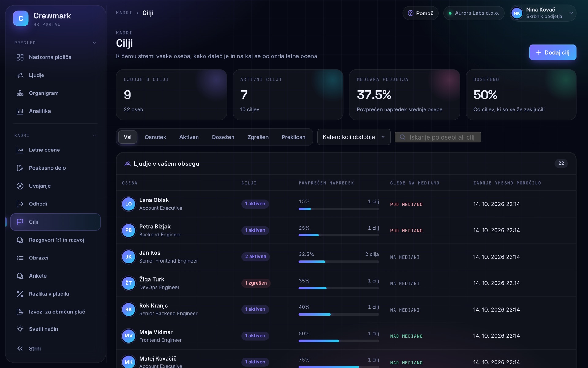The height and width of the screenshot is (368, 588).
Task: Click Jan Kos's 32.5% progress bar
Action: (339, 262)
